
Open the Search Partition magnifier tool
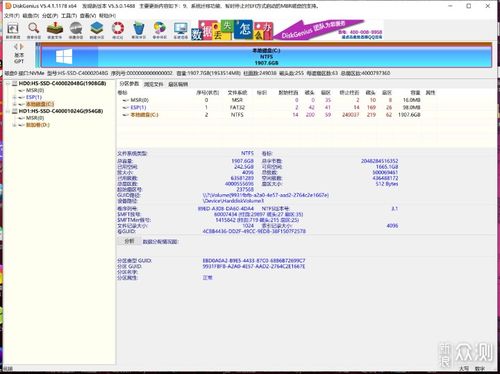(x=34, y=31)
